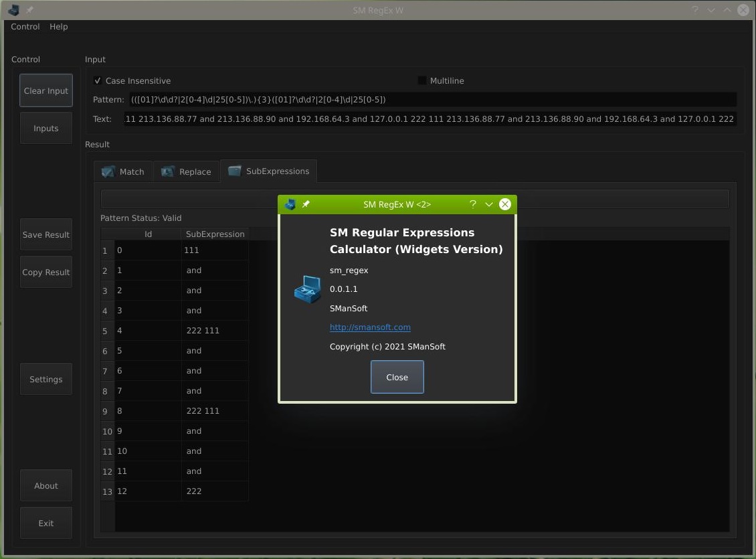The width and height of the screenshot is (756, 559).
Task: Click the Pattern Status: Valid text
Action: coord(140,218)
